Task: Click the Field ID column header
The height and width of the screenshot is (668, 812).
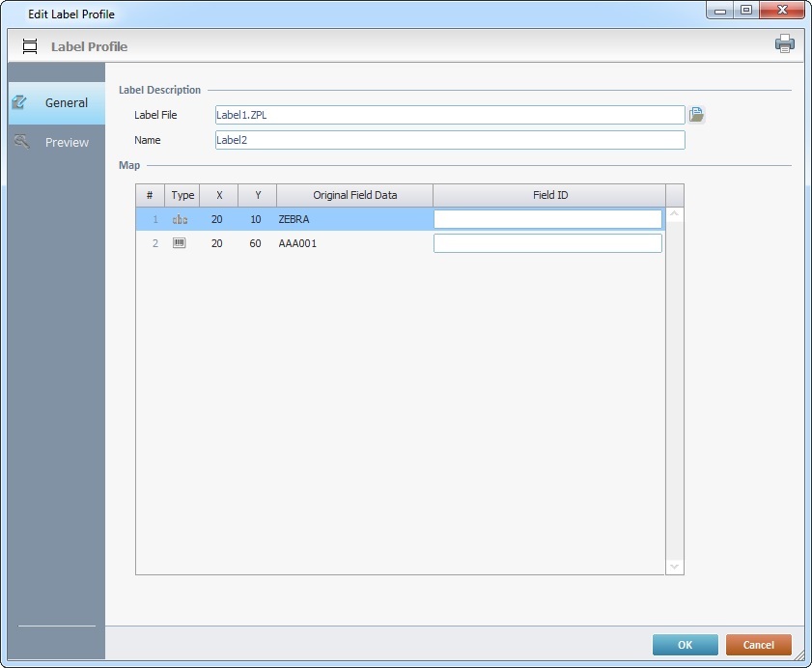Action: pyautogui.click(x=549, y=195)
